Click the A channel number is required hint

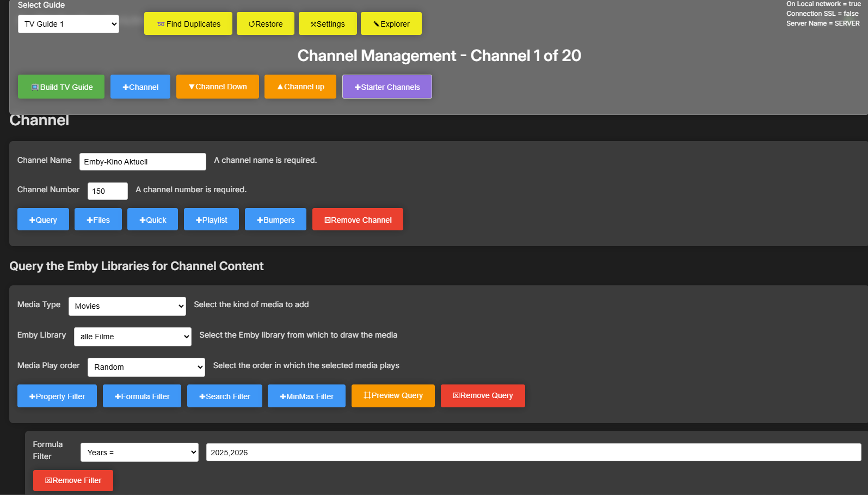coord(191,190)
